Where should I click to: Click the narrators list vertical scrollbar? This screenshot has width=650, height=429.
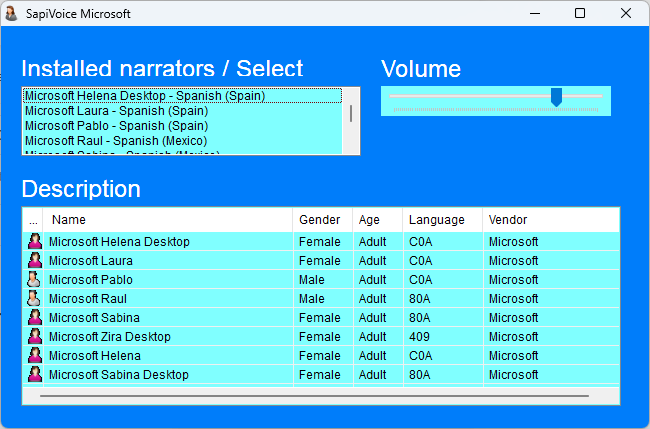(x=351, y=113)
